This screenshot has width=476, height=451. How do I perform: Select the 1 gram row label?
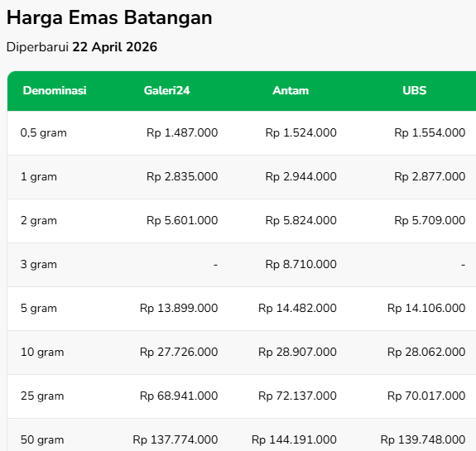pyautogui.click(x=39, y=176)
